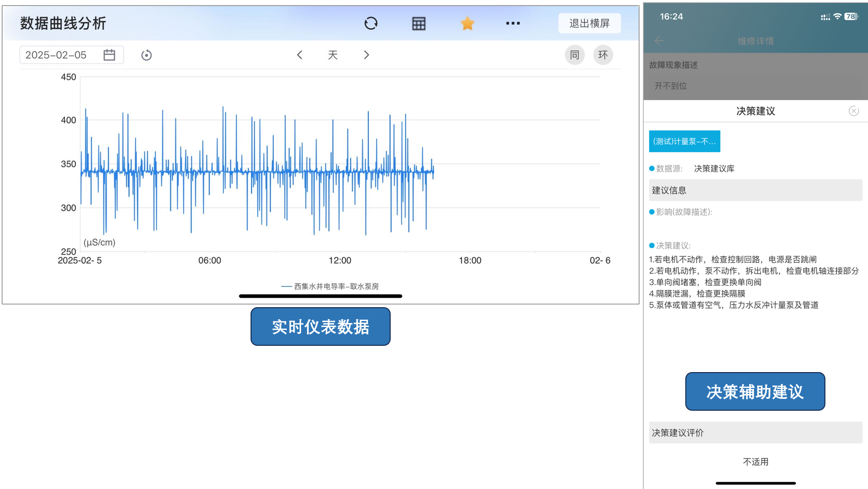The image size is (868, 489).
Task: Toggle the 环 comparison button
Action: point(603,55)
